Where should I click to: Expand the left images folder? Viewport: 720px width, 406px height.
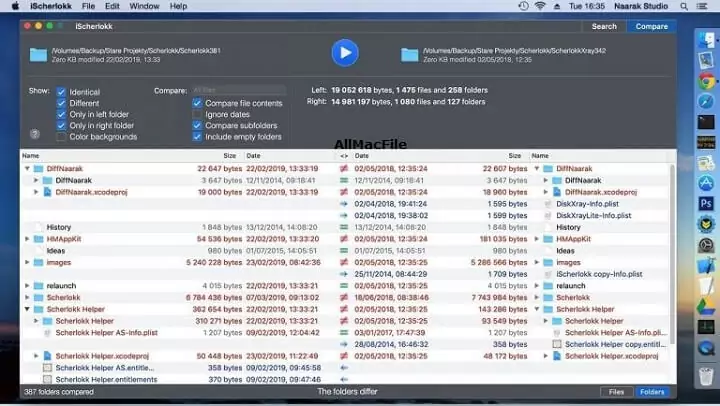pyautogui.click(x=27, y=262)
